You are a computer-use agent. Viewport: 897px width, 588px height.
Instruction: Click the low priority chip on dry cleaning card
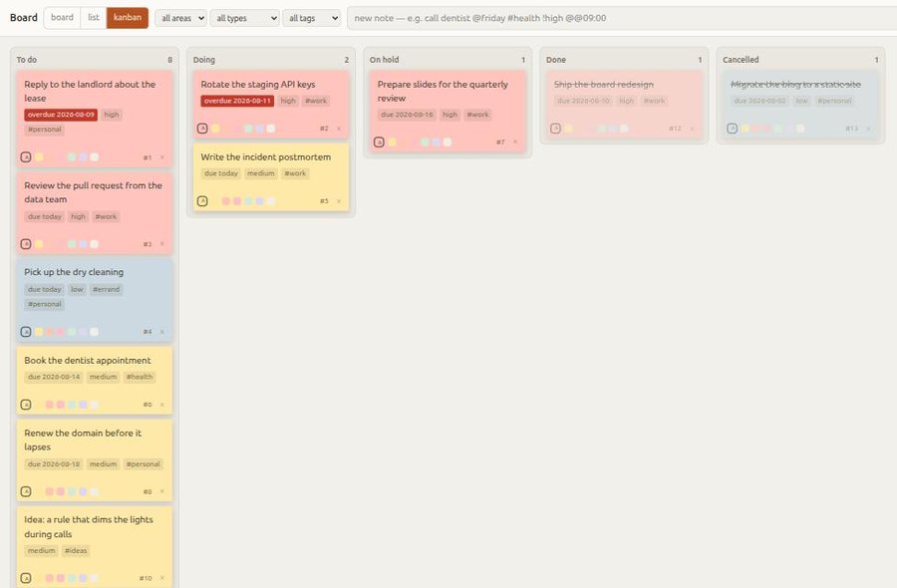pyautogui.click(x=77, y=289)
